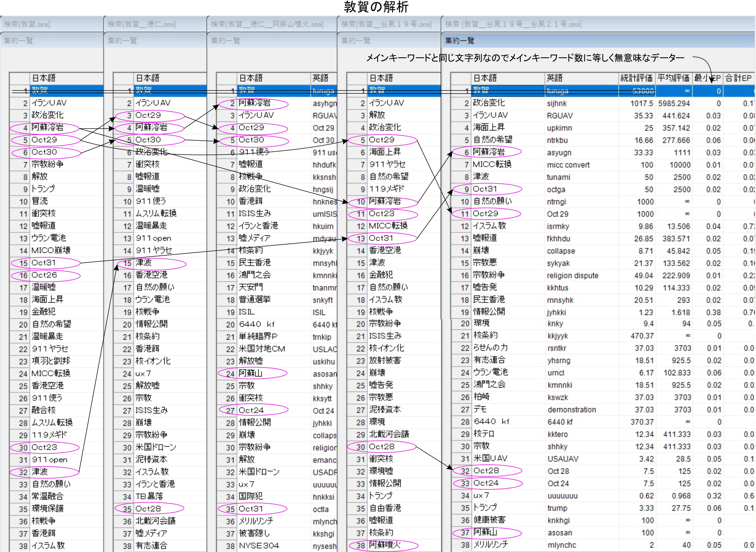The width and height of the screenshot is (756, 552).
Task: Click the 英語 header in rightmost table
Action: point(554,78)
